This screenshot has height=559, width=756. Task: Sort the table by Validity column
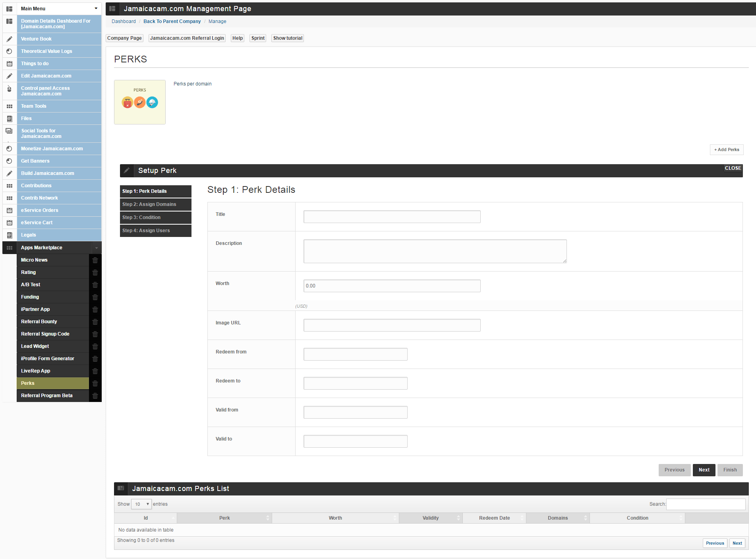[431, 518]
